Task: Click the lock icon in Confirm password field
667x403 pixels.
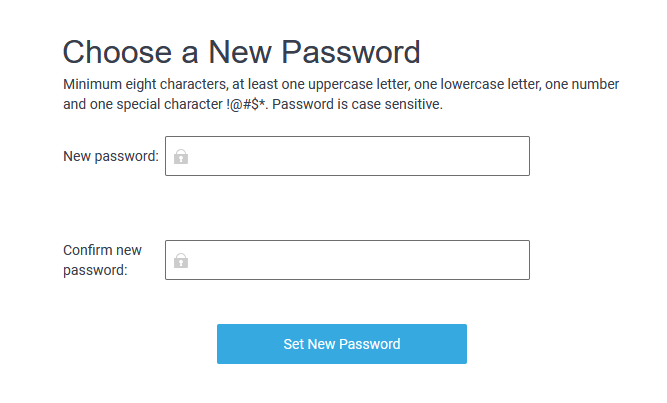Action: pos(181,261)
